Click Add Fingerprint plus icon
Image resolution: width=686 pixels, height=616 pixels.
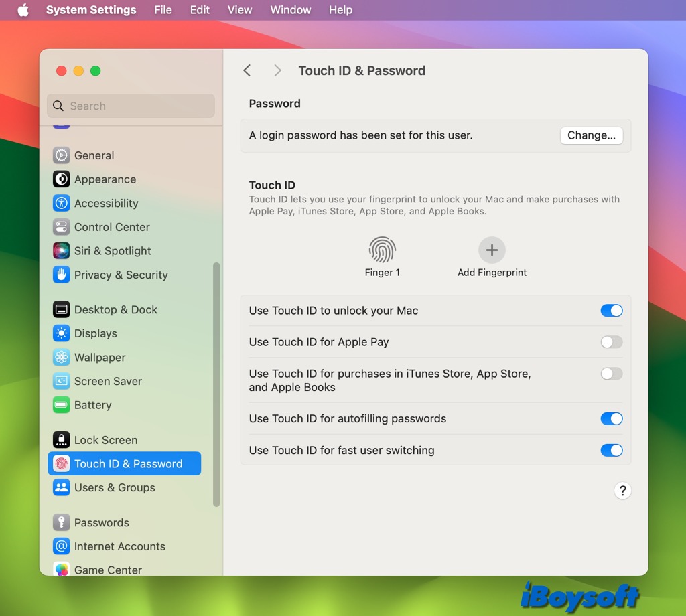point(492,248)
